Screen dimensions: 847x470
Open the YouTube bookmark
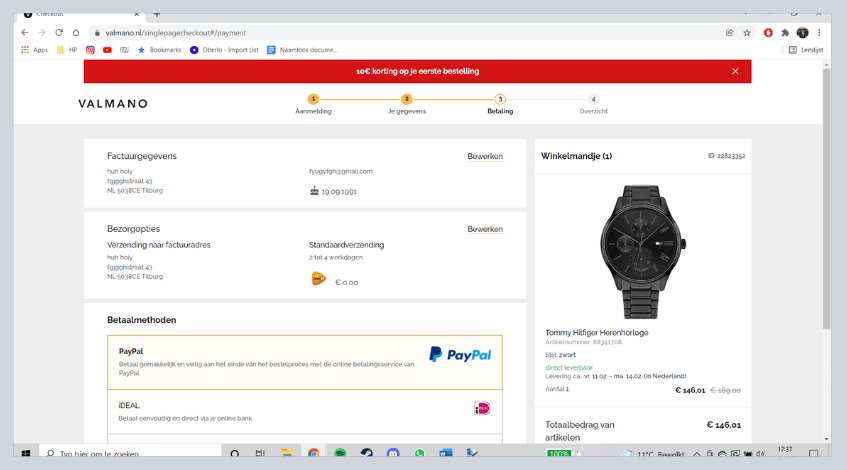point(107,50)
